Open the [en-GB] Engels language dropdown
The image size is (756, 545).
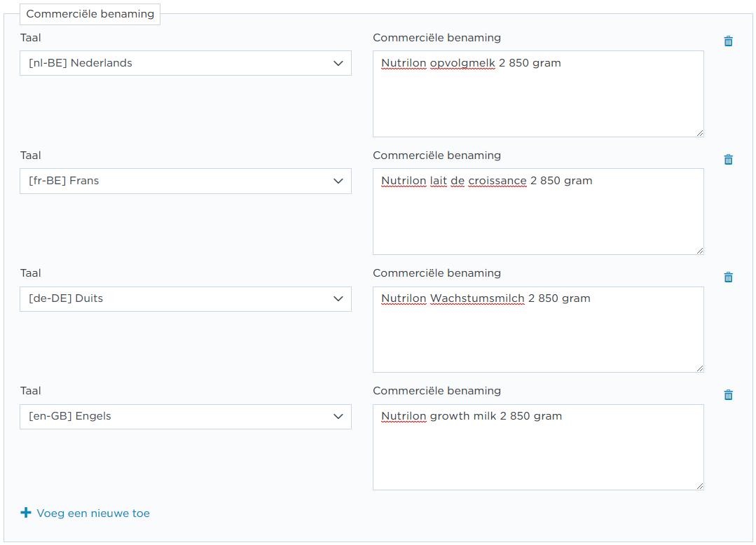click(x=186, y=416)
